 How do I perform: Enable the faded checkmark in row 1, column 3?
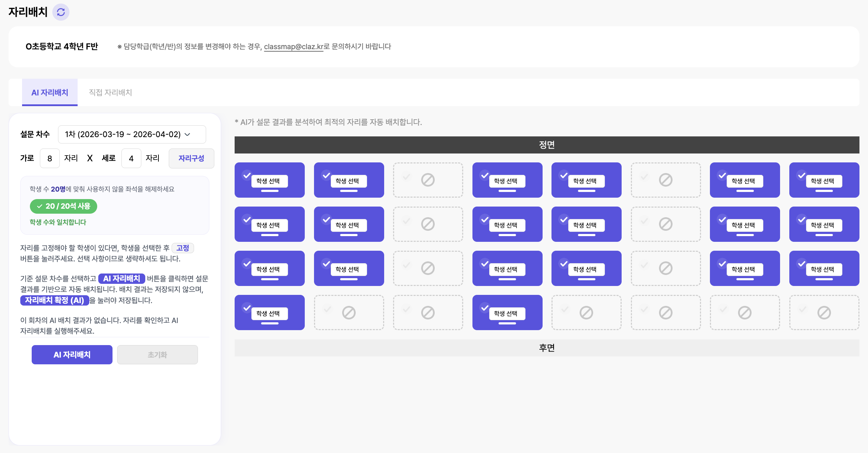point(406,177)
